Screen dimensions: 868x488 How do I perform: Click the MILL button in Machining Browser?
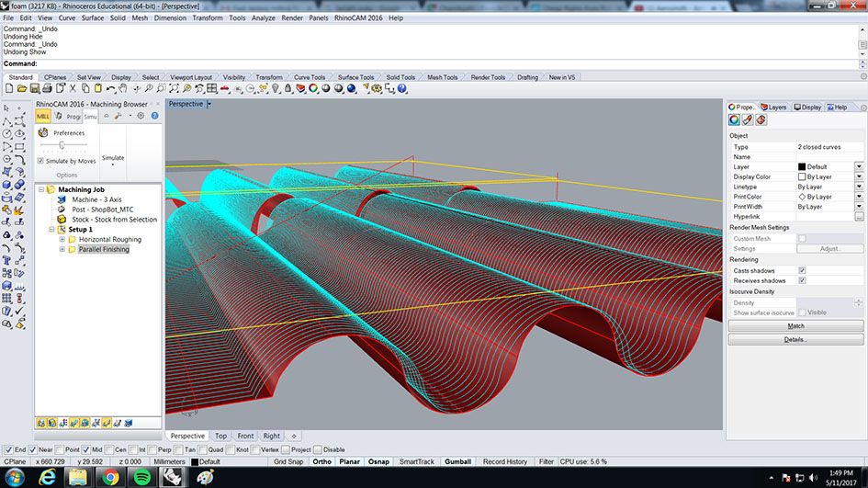coord(42,117)
